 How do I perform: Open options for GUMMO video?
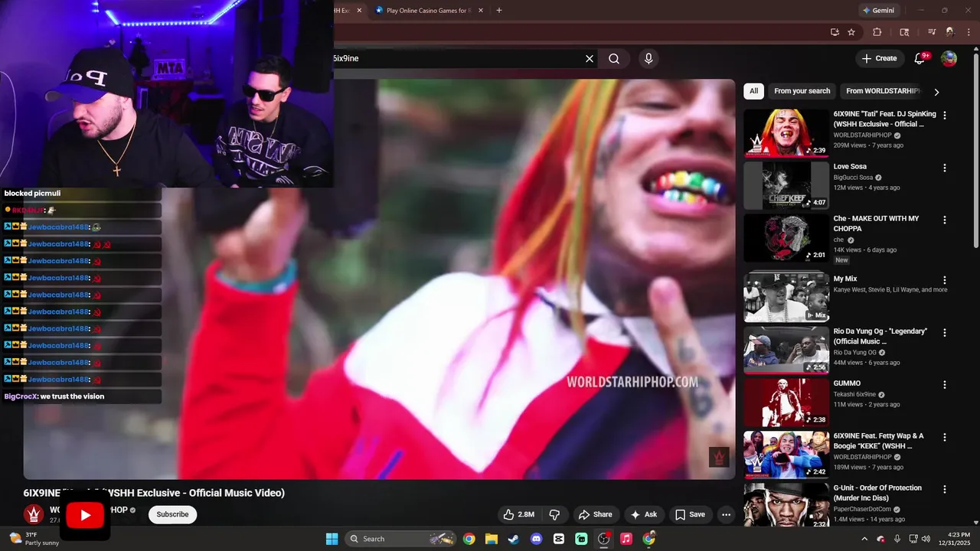point(945,385)
